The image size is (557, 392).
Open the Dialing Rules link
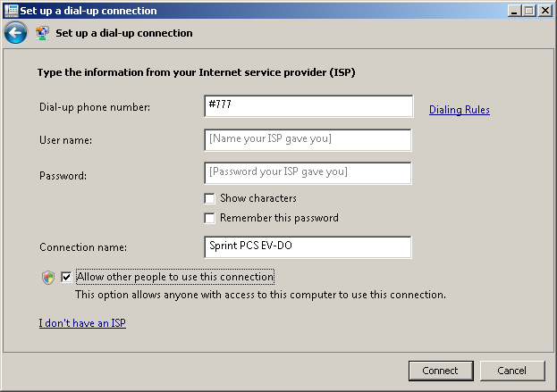(460, 110)
